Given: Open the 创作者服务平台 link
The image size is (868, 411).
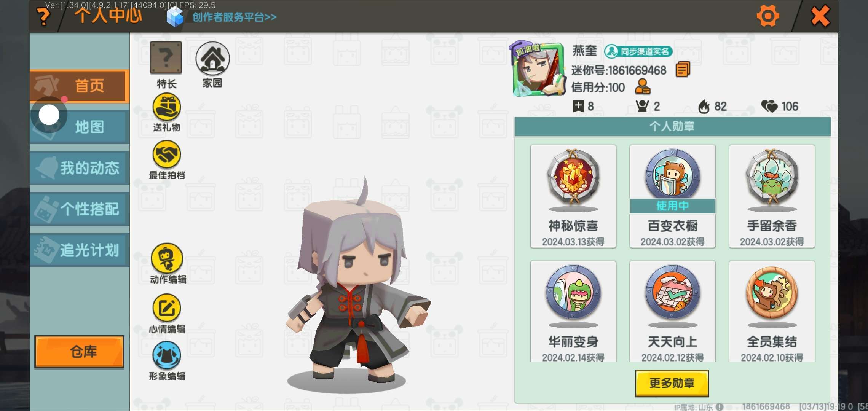Looking at the screenshot, I should [x=234, y=17].
